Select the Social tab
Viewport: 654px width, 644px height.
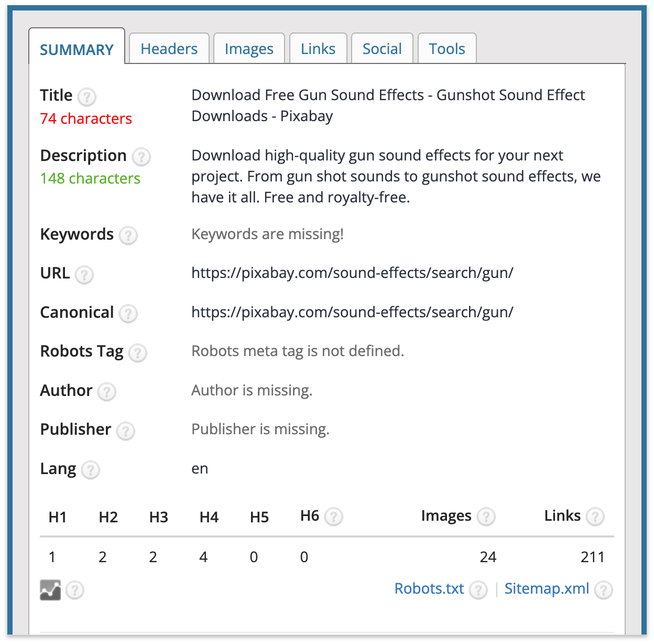tap(382, 48)
